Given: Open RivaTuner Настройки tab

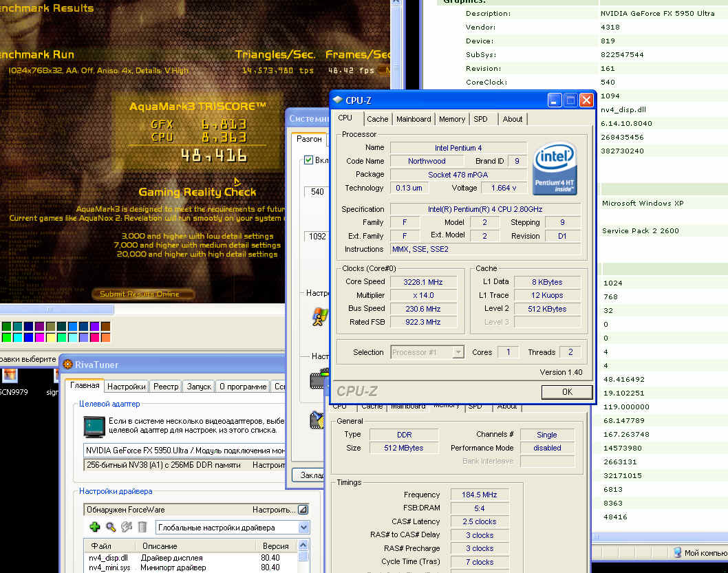Looking at the screenshot, I should [127, 387].
